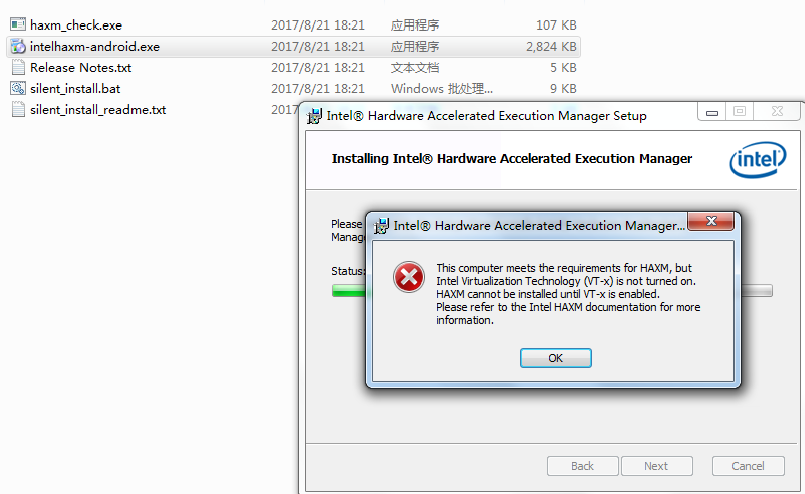Click the VT-x error message text
Image resolution: width=805 pixels, height=494 pixels.
pos(568,294)
